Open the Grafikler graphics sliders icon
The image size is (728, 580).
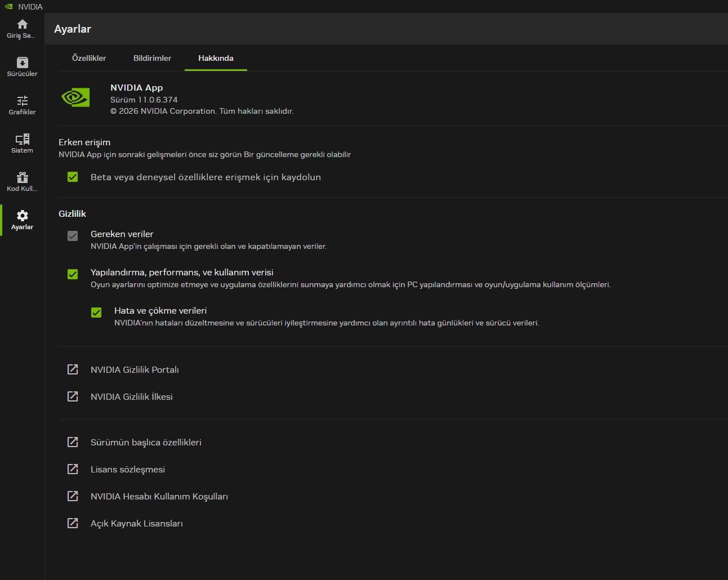click(23, 101)
